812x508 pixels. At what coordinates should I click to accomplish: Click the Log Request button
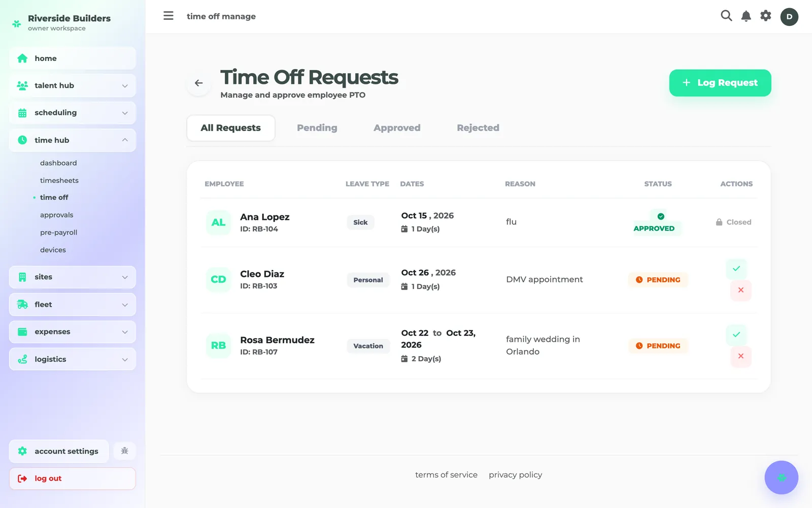tap(720, 83)
